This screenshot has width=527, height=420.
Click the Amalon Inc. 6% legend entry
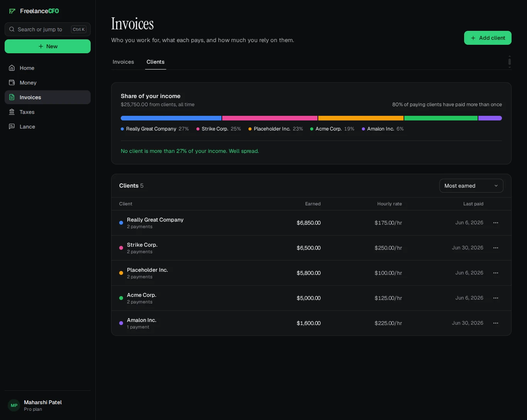pyautogui.click(x=383, y=129)
